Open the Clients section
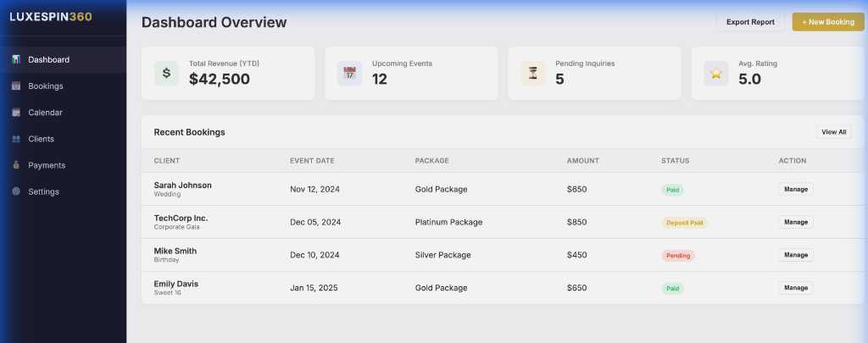 [63, 139]
